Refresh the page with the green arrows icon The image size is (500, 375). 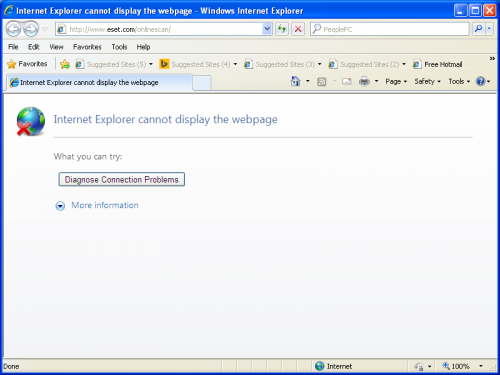click(x=282, y=29)
